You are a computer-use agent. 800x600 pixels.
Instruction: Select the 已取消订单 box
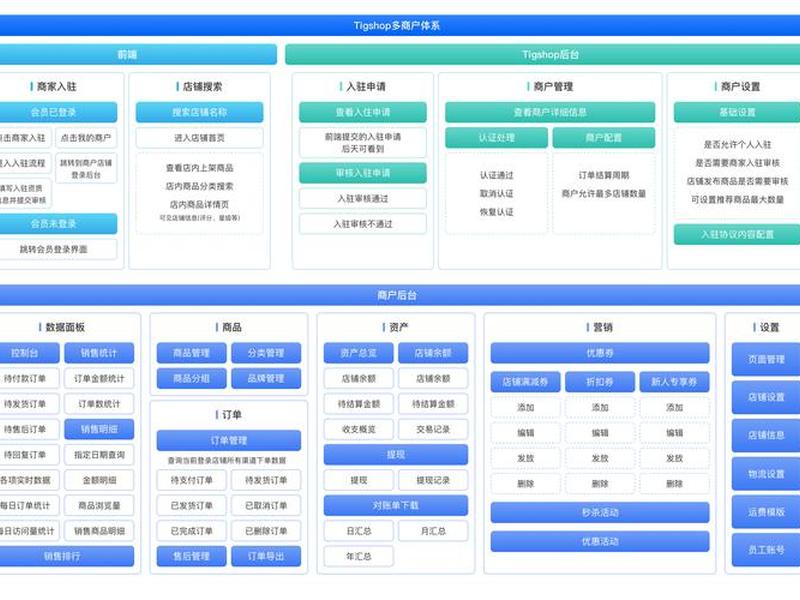(266, 506)
